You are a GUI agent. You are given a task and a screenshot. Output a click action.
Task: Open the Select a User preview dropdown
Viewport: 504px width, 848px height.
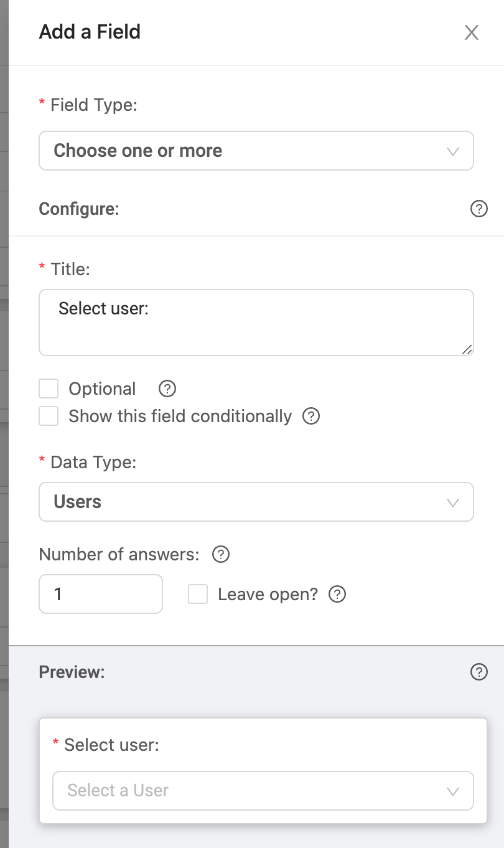pyautogui.click(x=263, y=791)
